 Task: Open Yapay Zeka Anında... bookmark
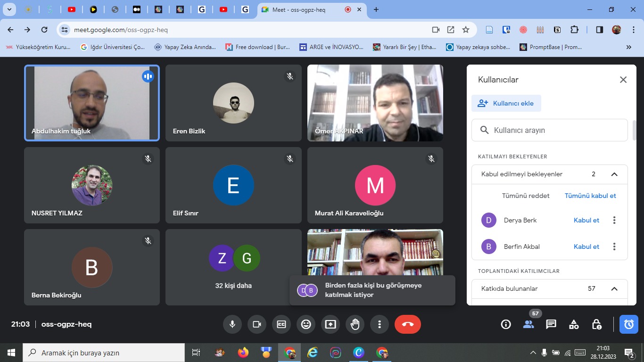click(x=185, y=47)
